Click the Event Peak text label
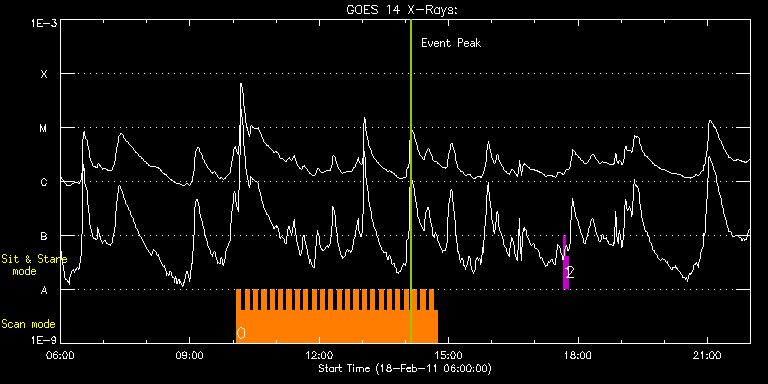This screenshot has height=384, width=768. tap(451, 43)
